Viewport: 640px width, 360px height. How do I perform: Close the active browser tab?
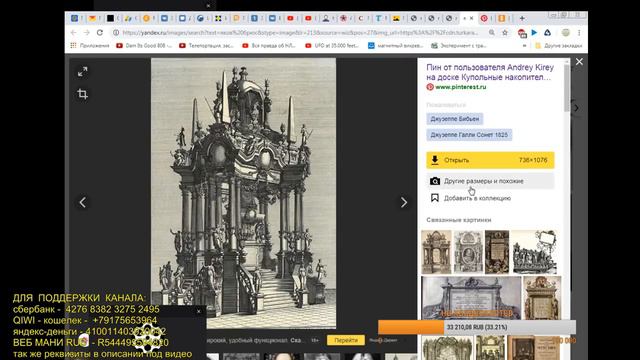[471, 18]
